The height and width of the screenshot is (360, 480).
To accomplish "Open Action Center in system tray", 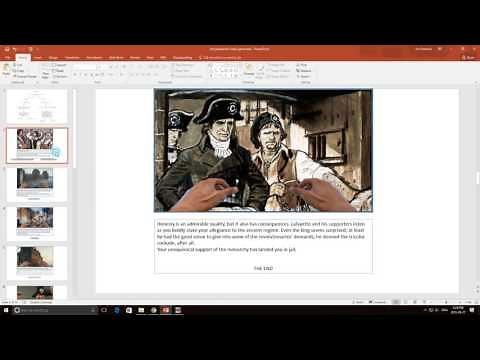I will click(x=472, y=310).
